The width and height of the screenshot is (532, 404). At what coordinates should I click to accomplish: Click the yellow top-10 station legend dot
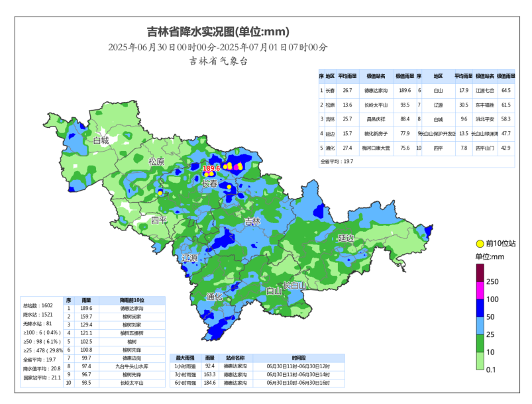point(480,243)
